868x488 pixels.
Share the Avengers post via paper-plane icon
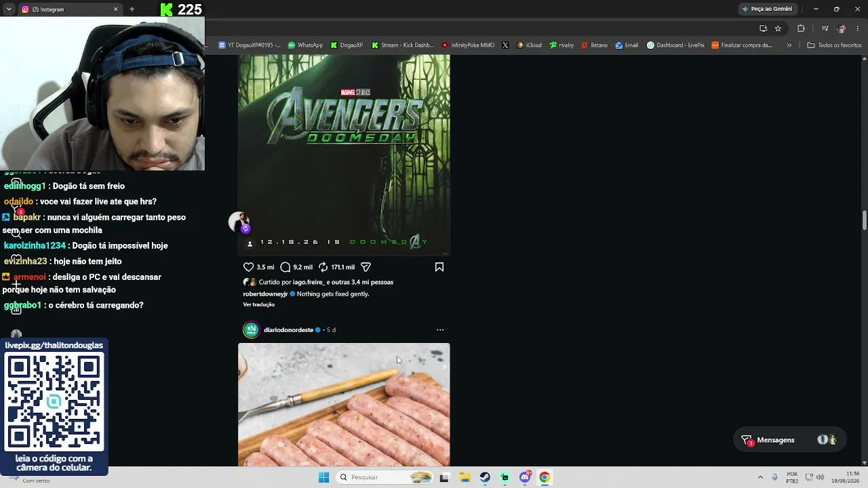coord(366,267)
